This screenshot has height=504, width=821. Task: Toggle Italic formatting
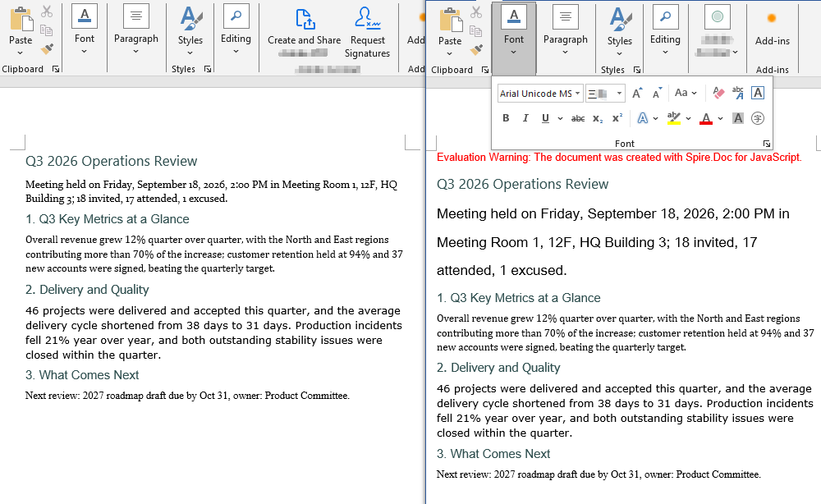(x=525, y=118)
